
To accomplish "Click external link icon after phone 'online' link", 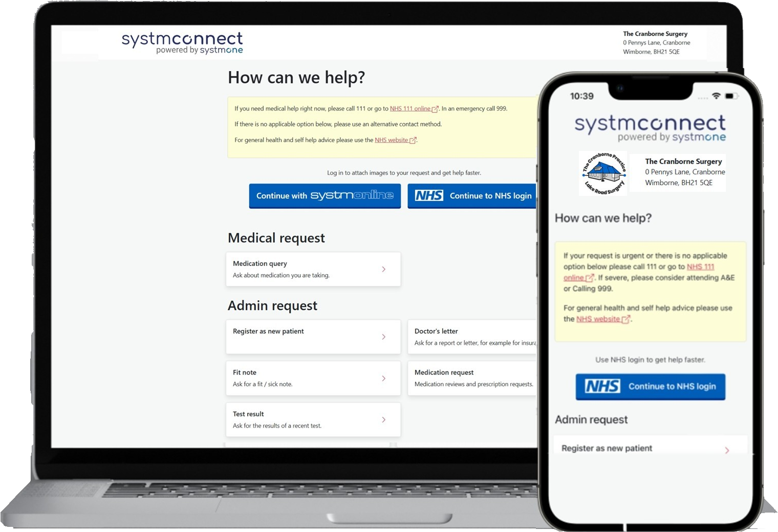I will coord(590,278).
